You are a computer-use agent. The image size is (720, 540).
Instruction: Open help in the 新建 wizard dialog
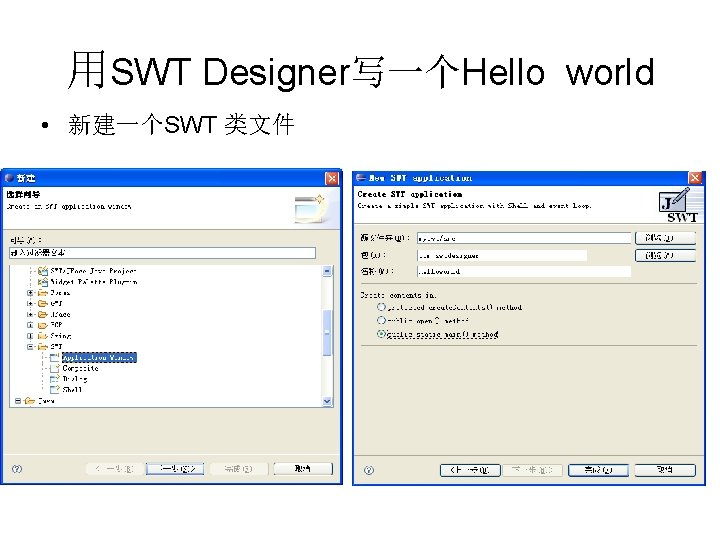(x=17, y=469)
